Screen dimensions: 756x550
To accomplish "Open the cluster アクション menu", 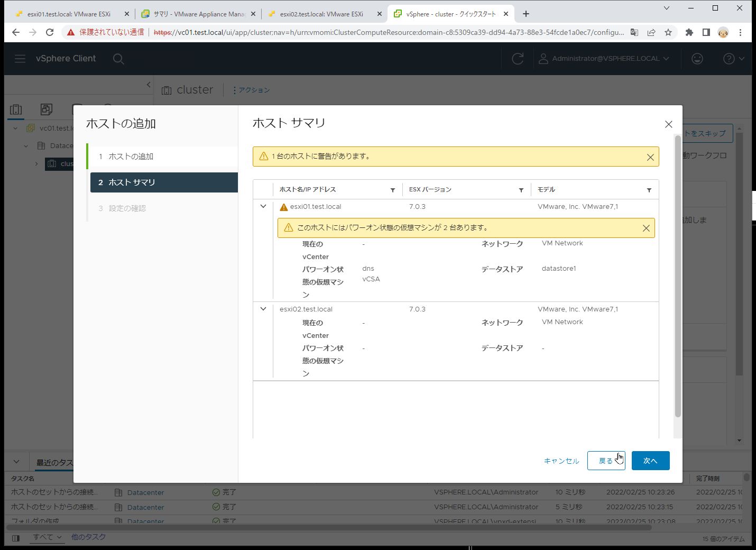I will [251, 90].
